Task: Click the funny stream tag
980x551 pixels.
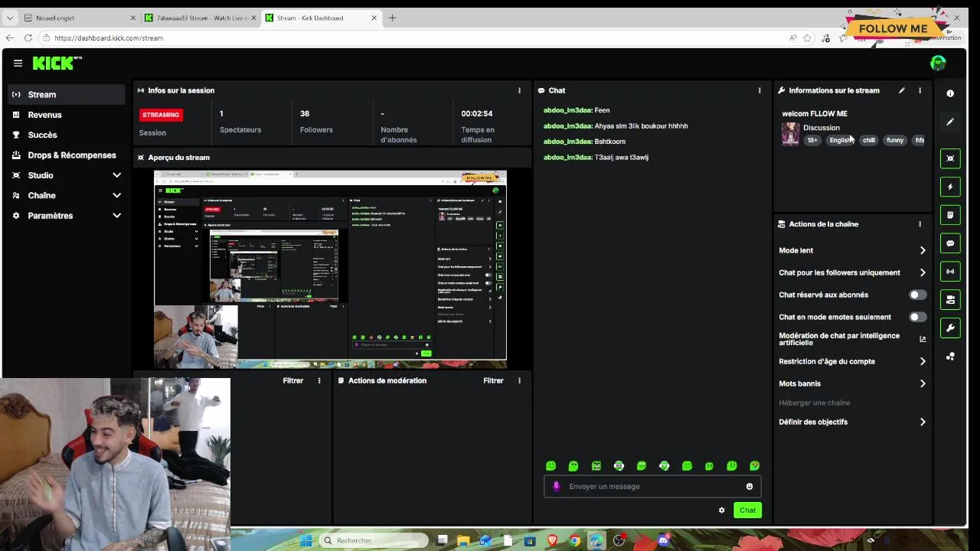Action: 895,140
